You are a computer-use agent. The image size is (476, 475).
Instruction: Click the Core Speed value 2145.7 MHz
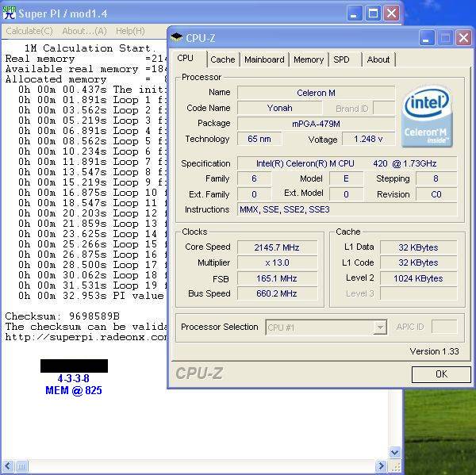point(277,247)
